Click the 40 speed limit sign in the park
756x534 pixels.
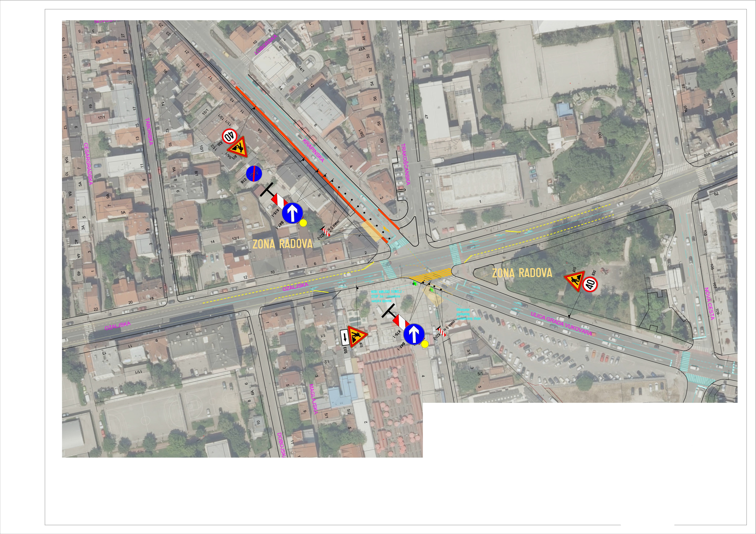pos(590,284)
